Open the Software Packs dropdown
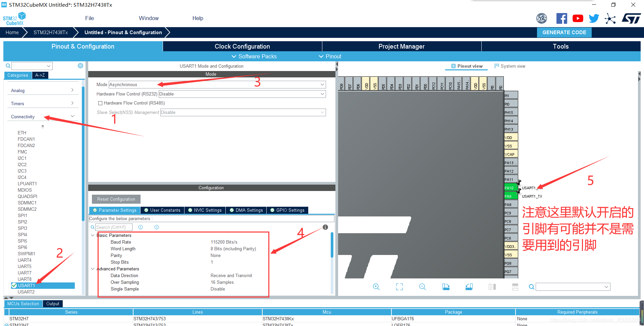Image resolution: width=644 pixels, height=326 pixels. tap(254, 56)
